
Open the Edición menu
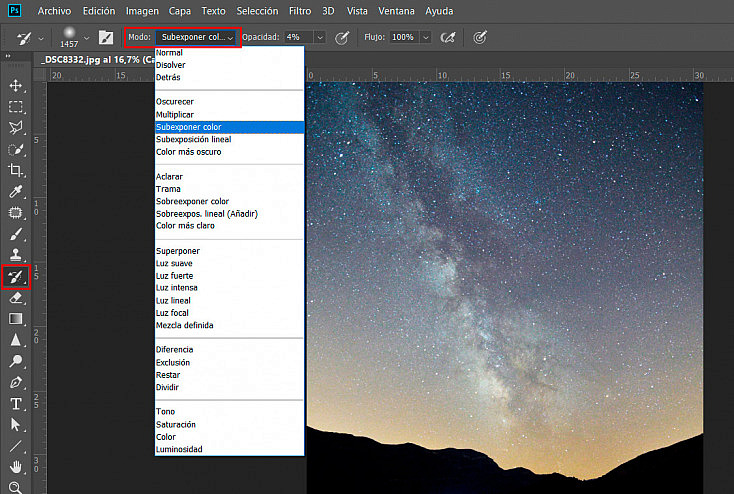point(99,11)
